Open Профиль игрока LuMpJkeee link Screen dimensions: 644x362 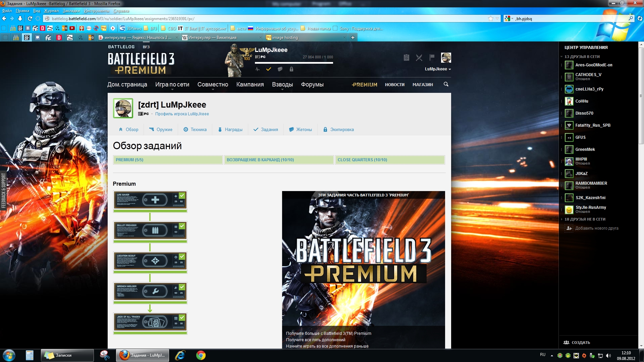click(182, 114)
